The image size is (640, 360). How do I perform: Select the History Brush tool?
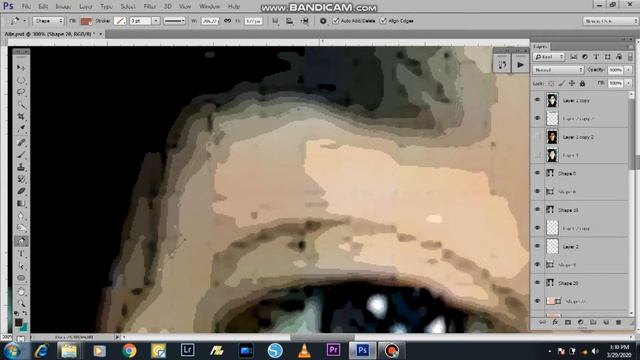[x=21, y=179]
